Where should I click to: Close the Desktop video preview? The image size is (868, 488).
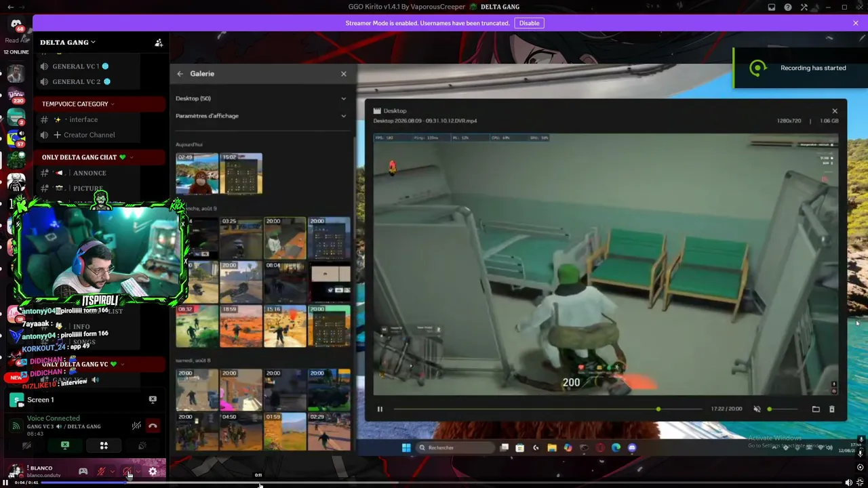pyautogui.click(x=835, y=111)
